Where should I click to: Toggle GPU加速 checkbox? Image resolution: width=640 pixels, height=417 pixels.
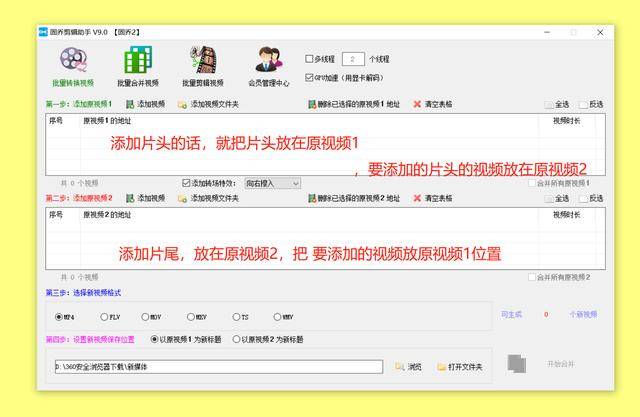coord(309,78)
